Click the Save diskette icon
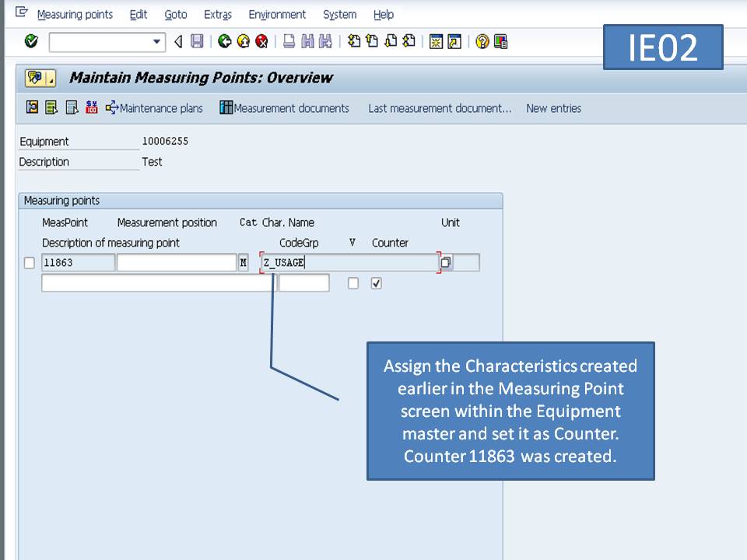The image size is (747, 560). 197,41
